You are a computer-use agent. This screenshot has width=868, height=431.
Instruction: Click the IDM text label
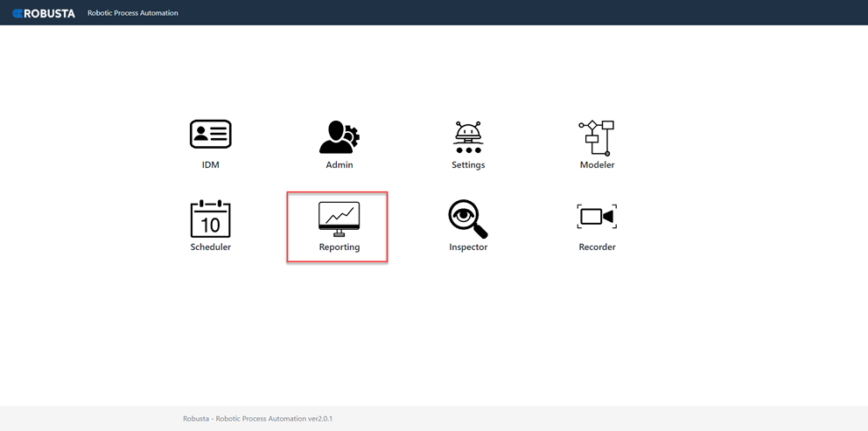[x=210, y=165]
